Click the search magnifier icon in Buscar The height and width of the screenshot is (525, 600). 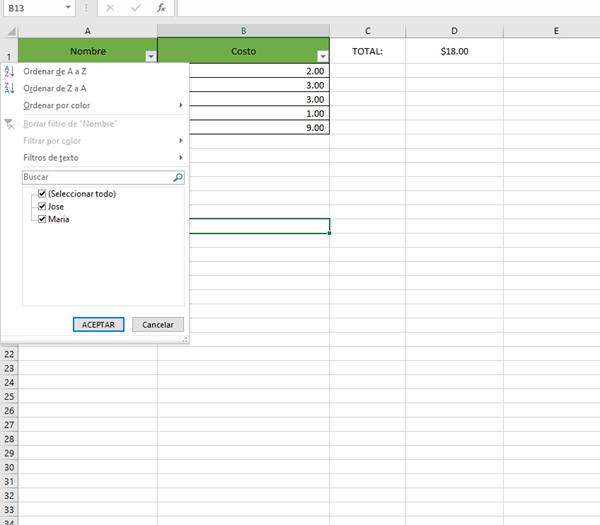click(178, 177)
